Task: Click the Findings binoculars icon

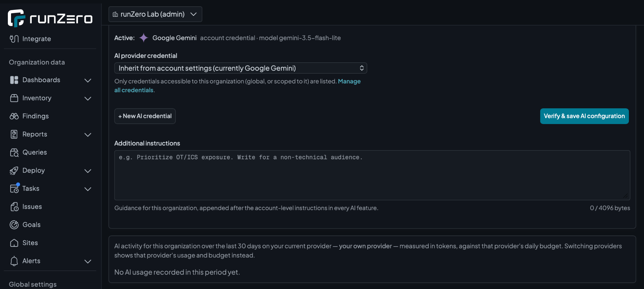Action: 14,116
